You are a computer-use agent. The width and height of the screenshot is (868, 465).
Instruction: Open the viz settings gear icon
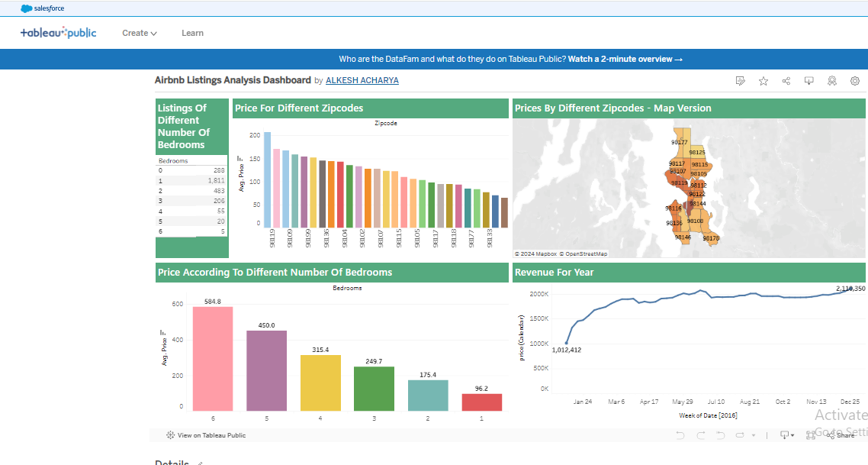(x=855, y=81)
